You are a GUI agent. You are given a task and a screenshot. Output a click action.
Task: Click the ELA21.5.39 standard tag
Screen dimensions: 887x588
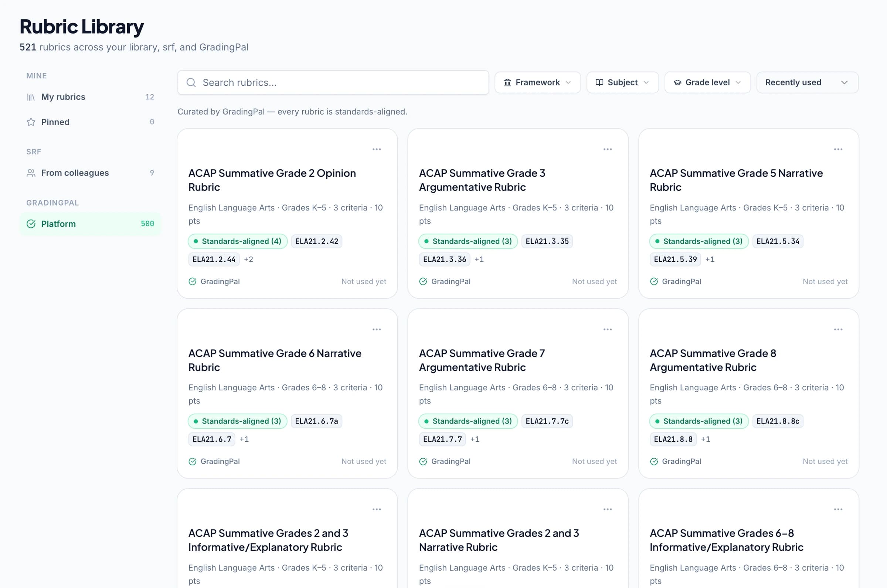tap(675, 259)
